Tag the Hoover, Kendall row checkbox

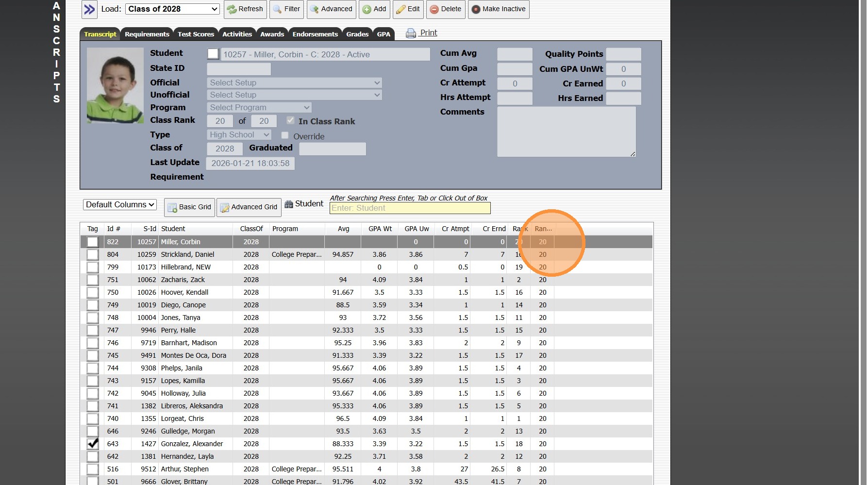tap(92, 292)
